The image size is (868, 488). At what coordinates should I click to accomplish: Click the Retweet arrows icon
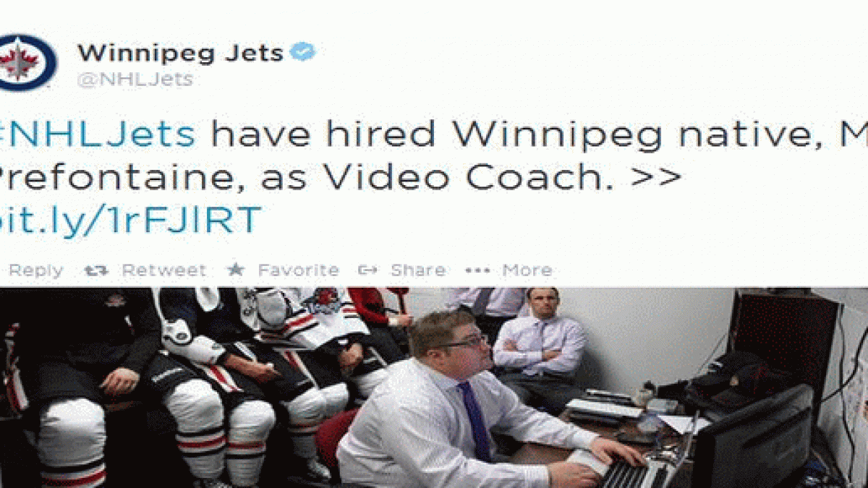(96, 270)
